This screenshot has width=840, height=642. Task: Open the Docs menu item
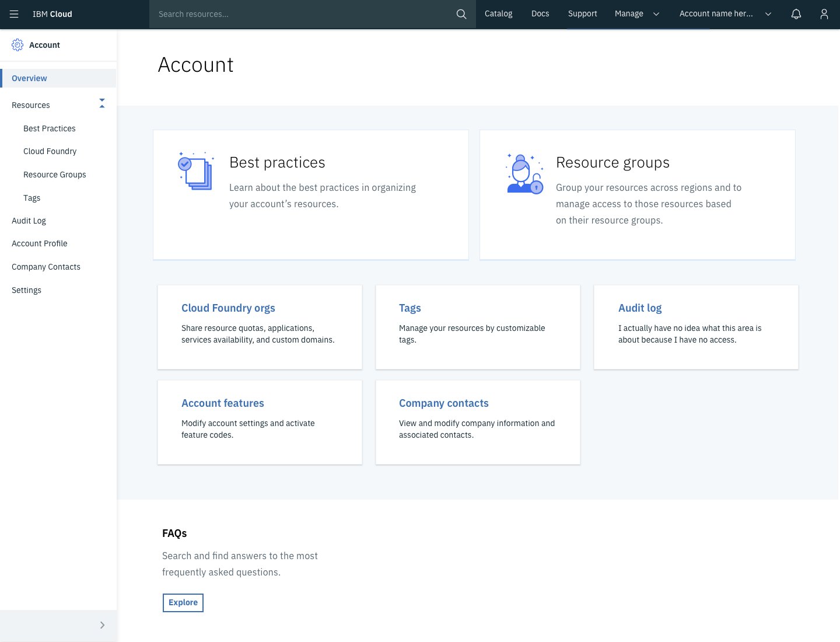[540, 13]
